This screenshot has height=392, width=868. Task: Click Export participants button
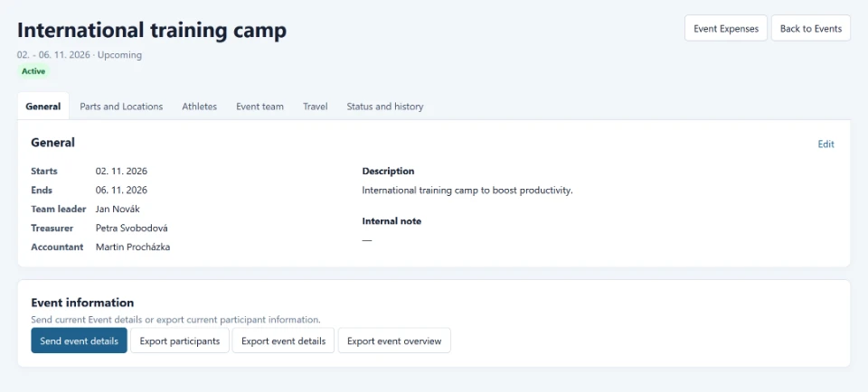[180, 341]
